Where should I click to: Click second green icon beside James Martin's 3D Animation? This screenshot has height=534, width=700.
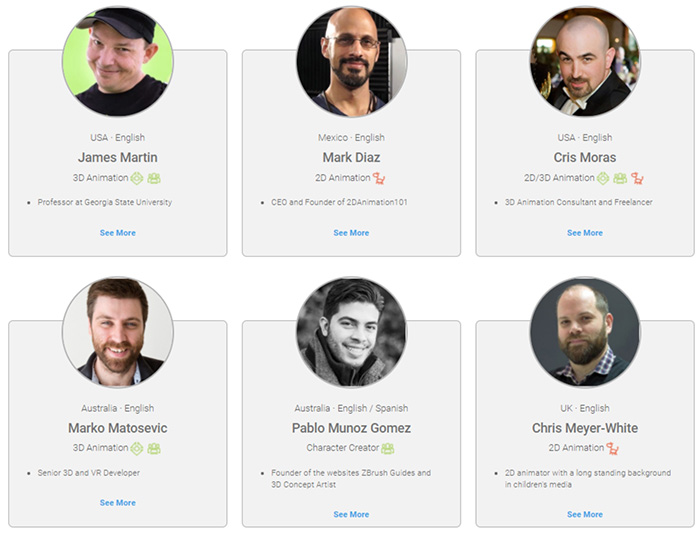pos(154,178)
